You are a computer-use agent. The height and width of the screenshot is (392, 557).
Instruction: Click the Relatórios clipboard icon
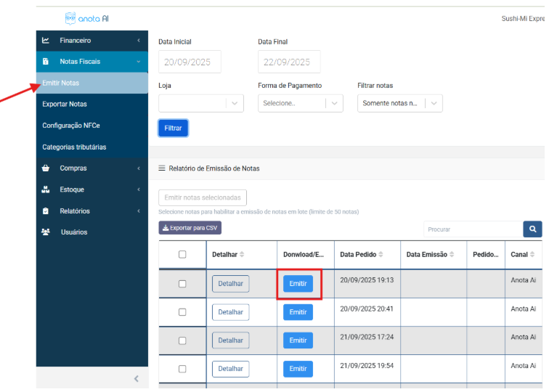(46, 211)
